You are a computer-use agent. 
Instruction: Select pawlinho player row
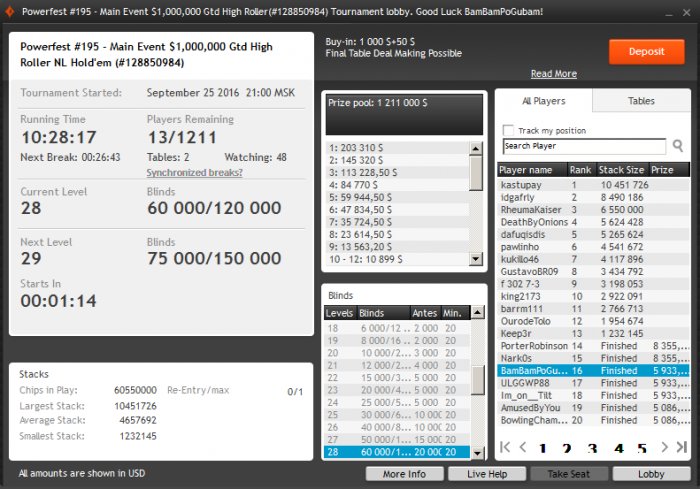click(593, 247)
